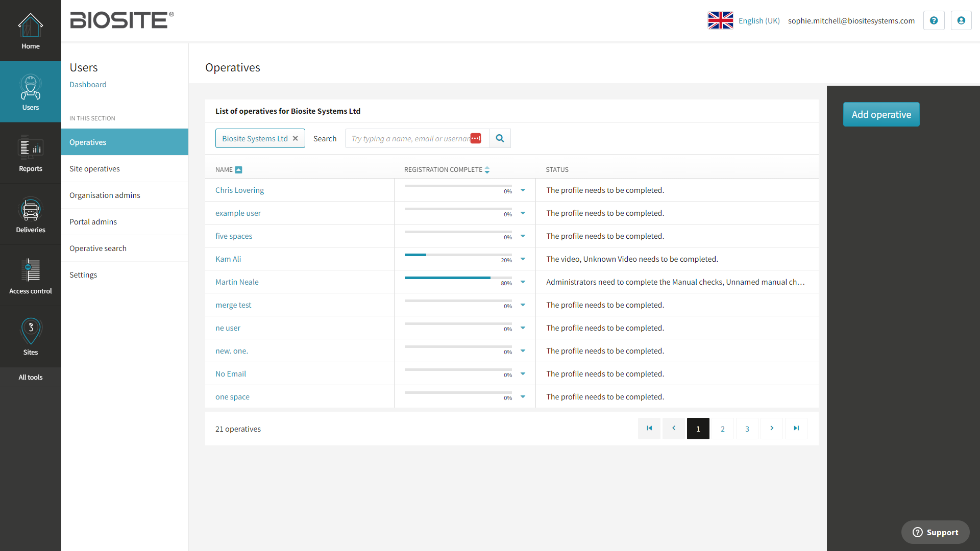Expand Kam Ali registration details arrow
Screen dimensions: 980x551
[x=523, y=259]
